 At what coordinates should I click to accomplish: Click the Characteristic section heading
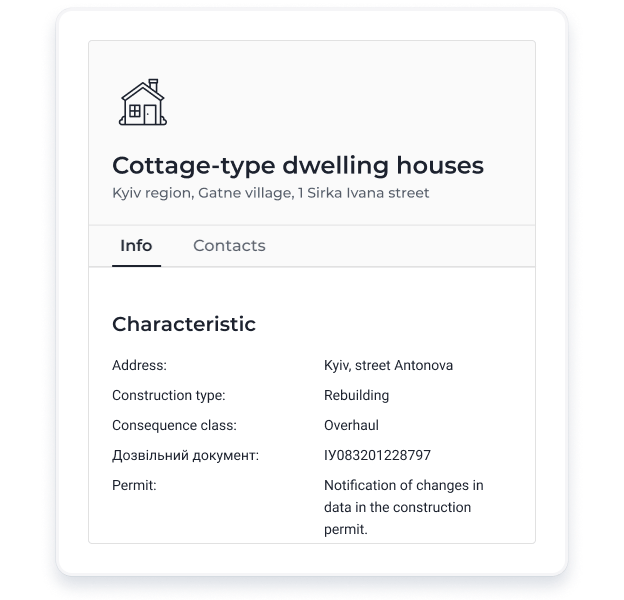tap(184, 324)
